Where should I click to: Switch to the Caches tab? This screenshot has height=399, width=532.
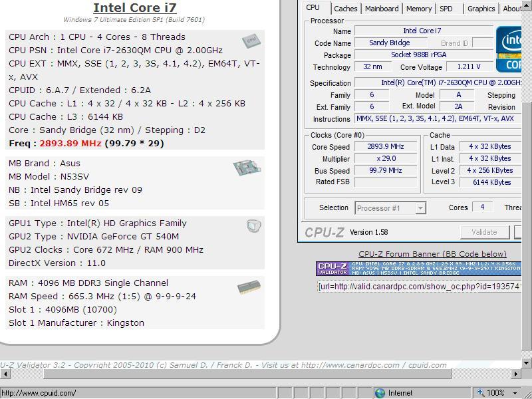[x=345, y=9]
